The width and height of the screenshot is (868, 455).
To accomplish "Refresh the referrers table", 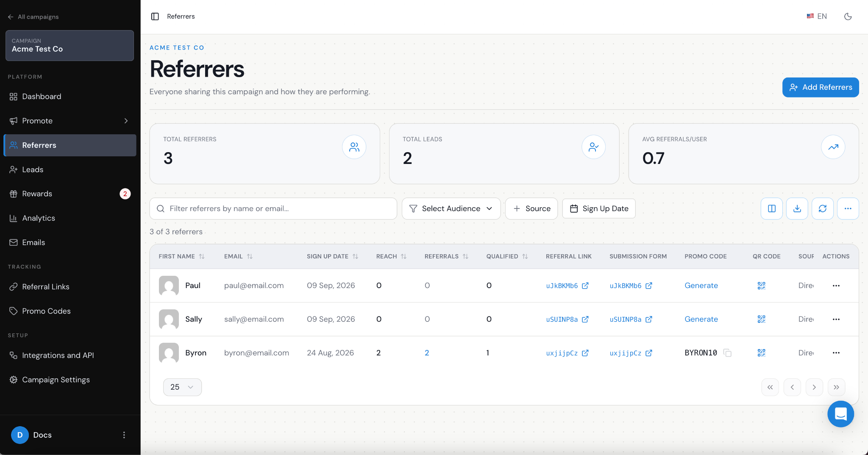I will tap(822, 208).
